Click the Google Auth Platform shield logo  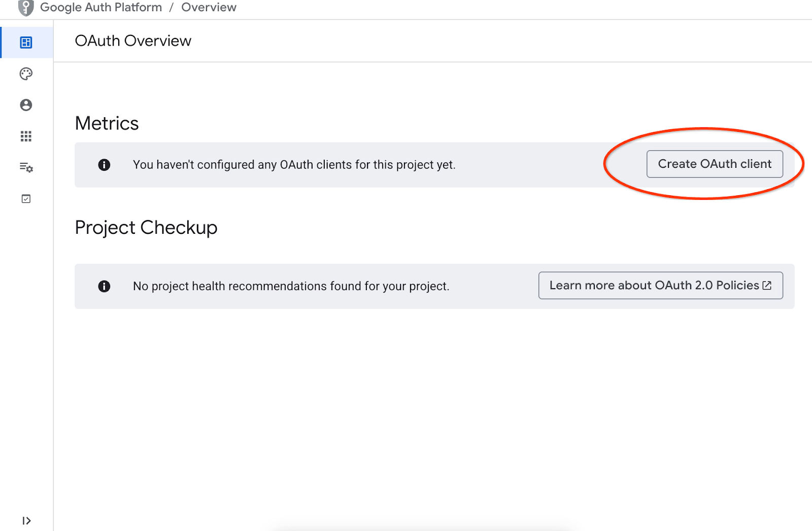(26, 8)
